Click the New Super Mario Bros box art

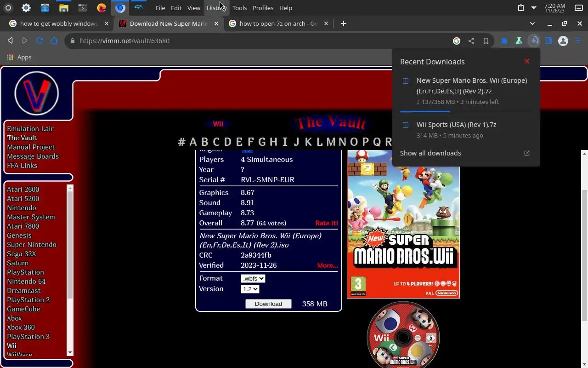click(x=403, y=224)
